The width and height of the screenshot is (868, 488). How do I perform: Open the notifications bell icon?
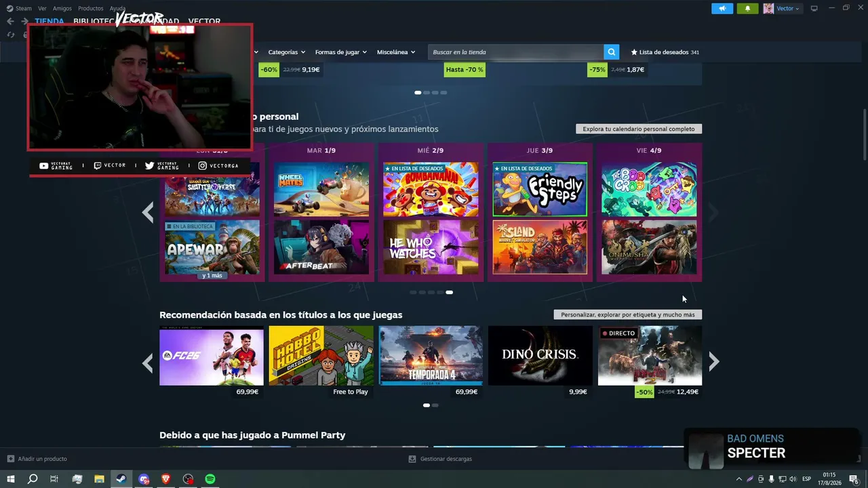point(747,9)
